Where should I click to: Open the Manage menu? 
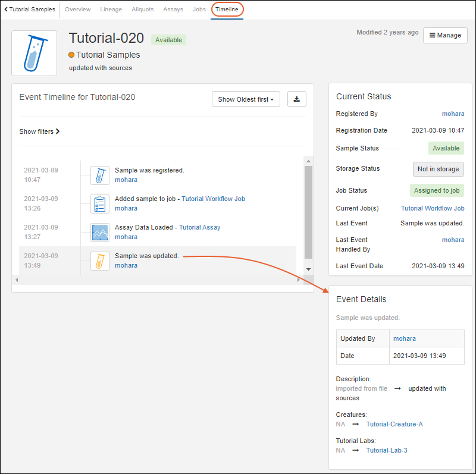(445, 35)
